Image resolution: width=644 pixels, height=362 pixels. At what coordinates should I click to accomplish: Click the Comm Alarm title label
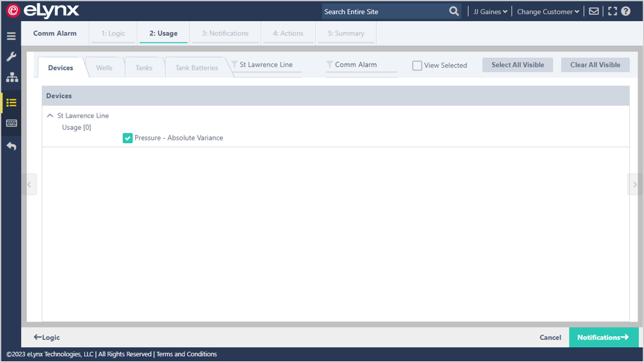(x=55, y=33)
